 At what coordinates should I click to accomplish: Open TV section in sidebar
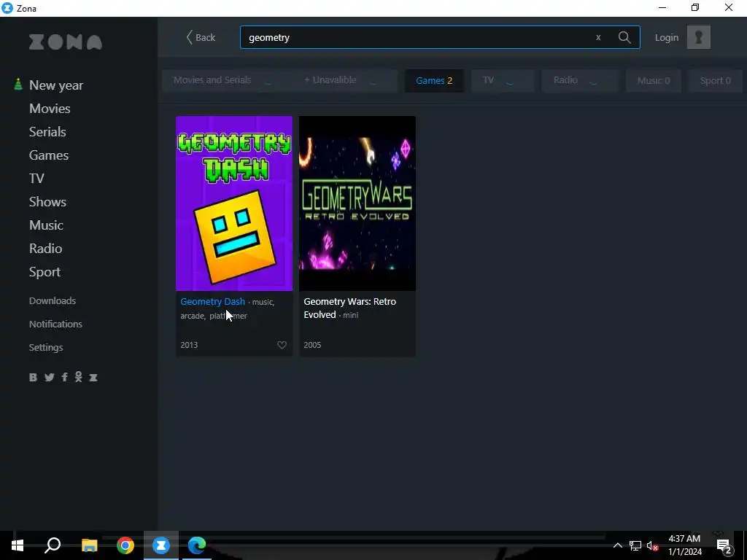click(36, 178)
